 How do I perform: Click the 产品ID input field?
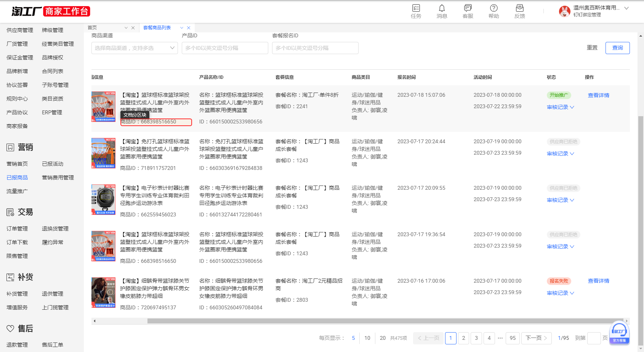click(225, 48)
